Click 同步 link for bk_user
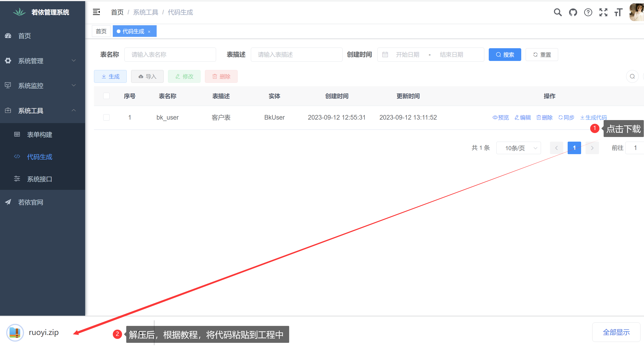The image size is (644, 347). pyautogui.click(x=566, y=117)
